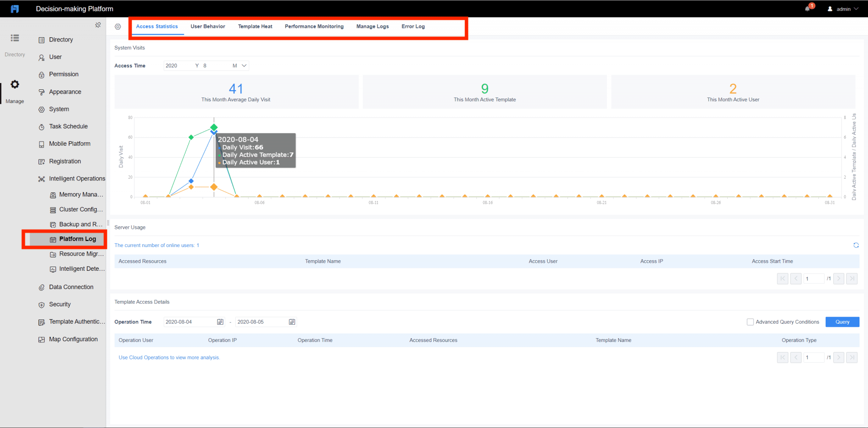Switch to the User Behavior tab

coord(208,26)
